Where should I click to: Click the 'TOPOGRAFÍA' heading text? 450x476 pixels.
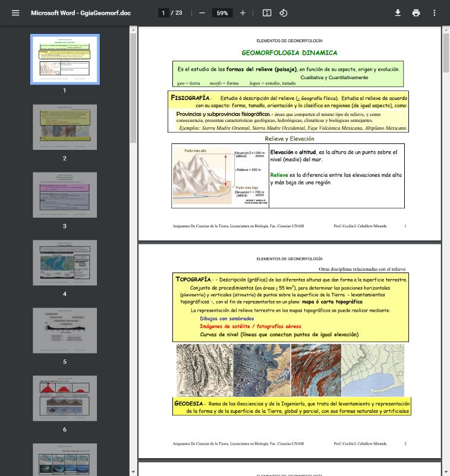click(193, 279)
